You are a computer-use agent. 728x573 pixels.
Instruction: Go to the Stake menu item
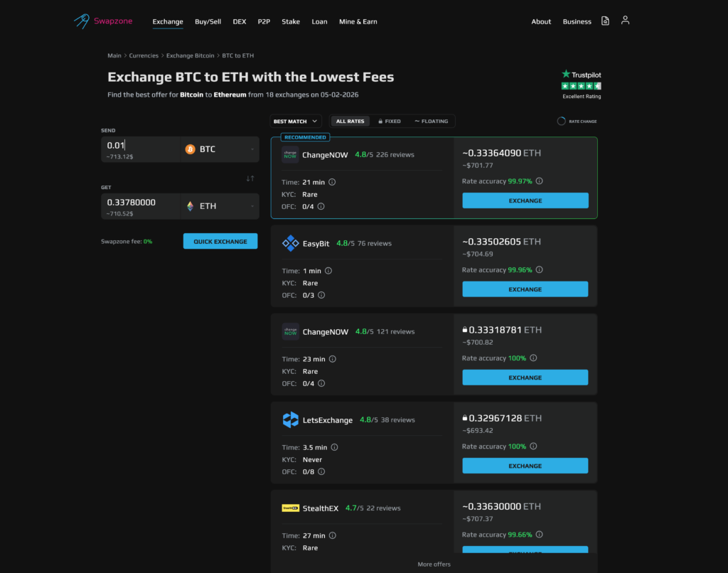tap(290, 21)
